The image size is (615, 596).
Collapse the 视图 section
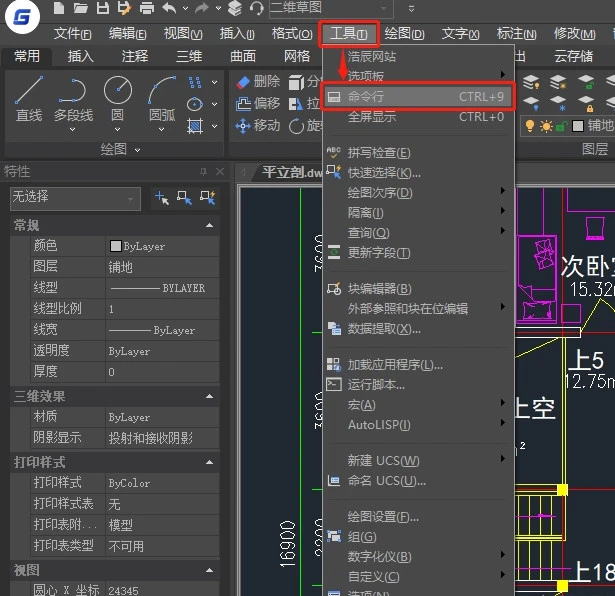tap(209, 570)
